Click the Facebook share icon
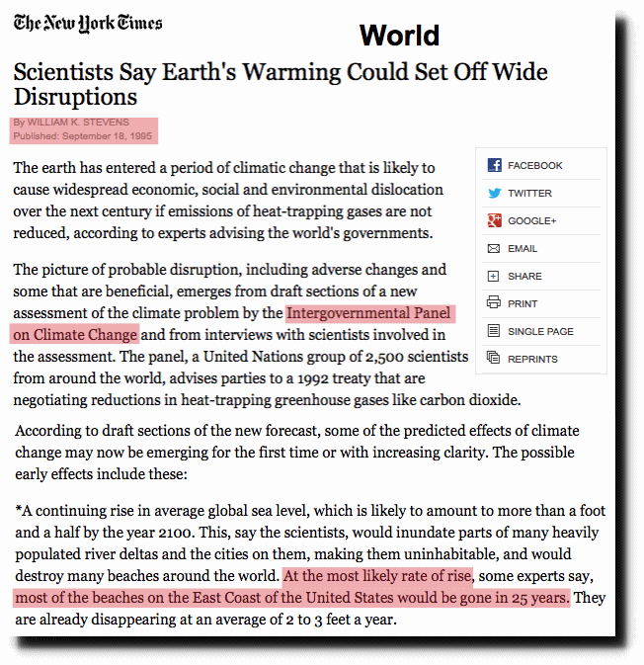The height and width of the screenshot is (665, 644). click(x=494, y=165)
